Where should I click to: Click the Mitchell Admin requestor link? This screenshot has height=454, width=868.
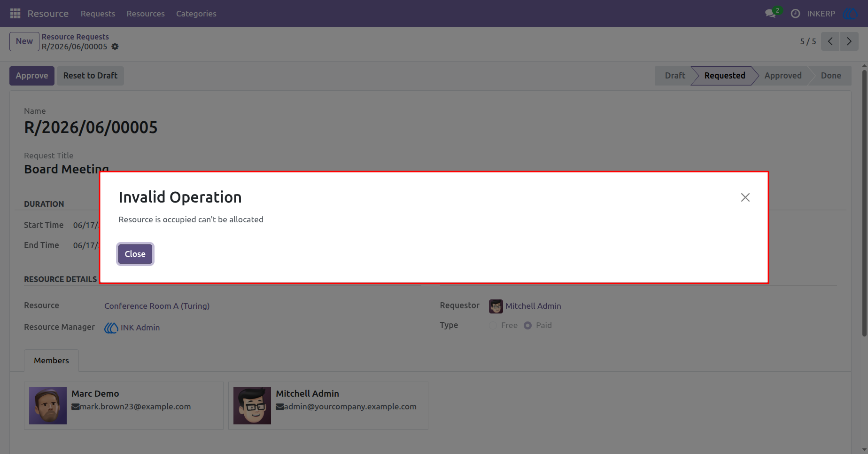tap(533, 306)
